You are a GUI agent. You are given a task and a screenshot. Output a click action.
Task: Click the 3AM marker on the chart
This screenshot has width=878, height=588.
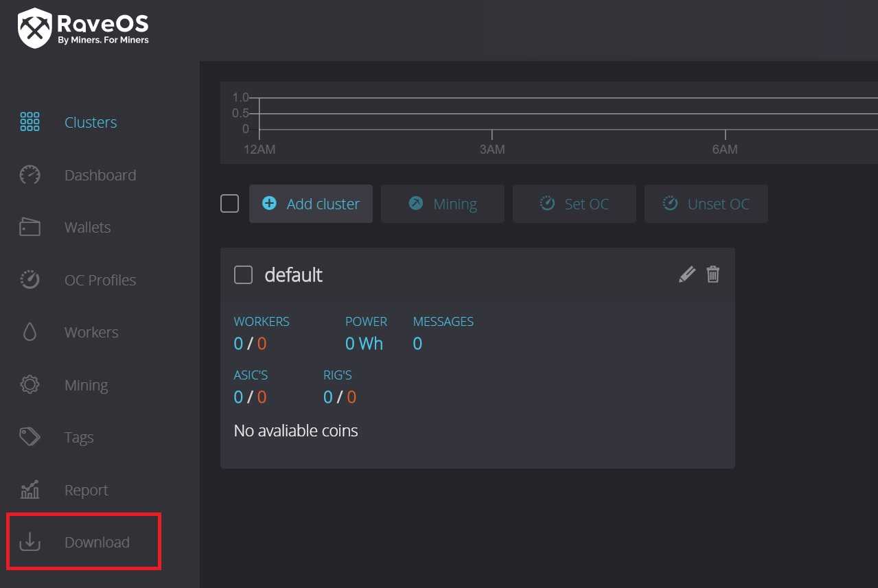click(492, 149)
